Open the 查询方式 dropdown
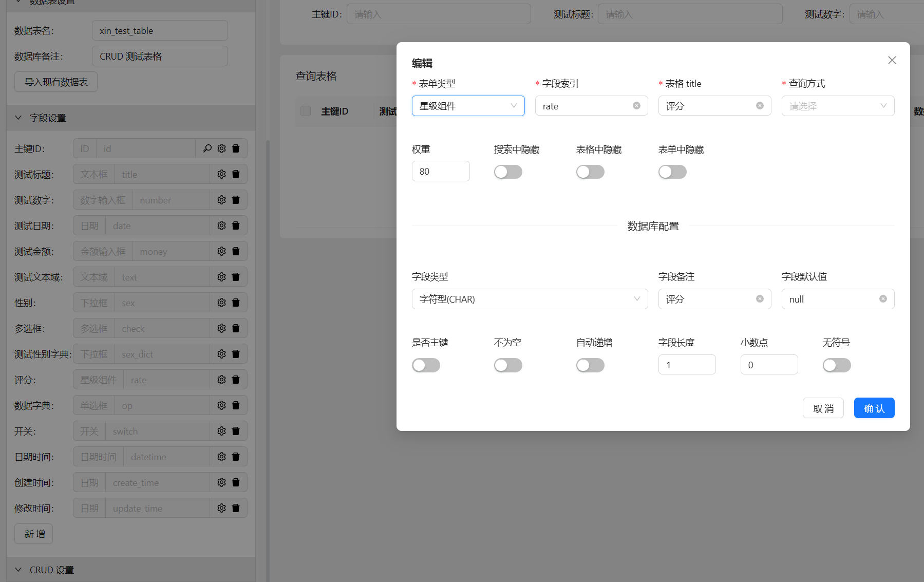 (838, 106)
